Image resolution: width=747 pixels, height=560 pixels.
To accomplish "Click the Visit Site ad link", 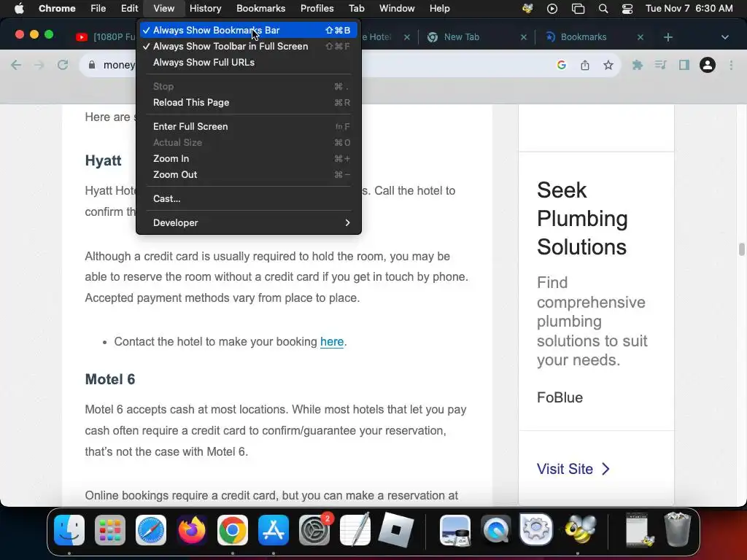I will [573, 469].
